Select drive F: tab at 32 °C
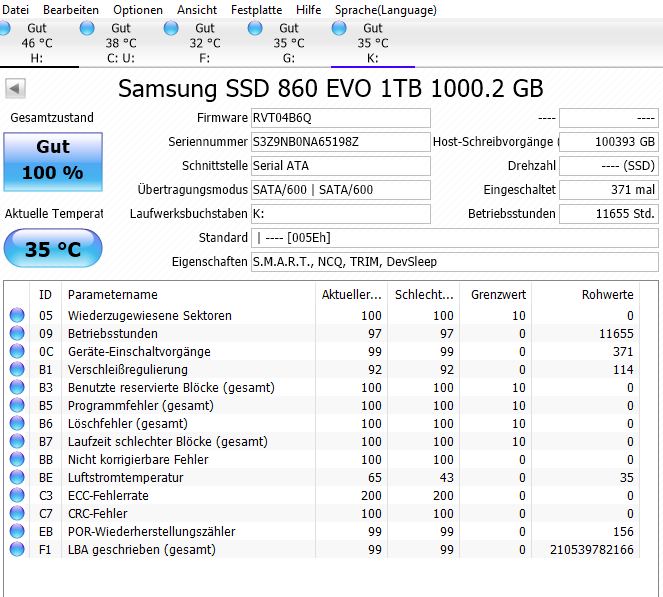 205,43
